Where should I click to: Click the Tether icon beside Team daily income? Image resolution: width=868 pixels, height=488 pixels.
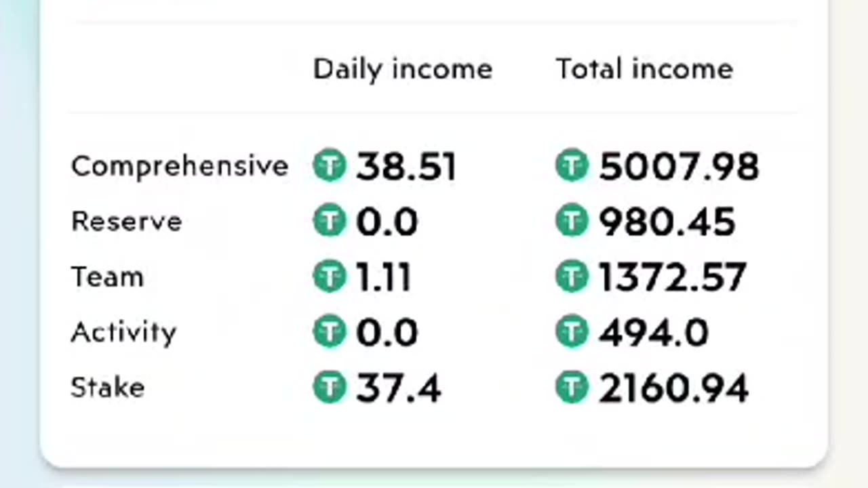tap(330, 277)
